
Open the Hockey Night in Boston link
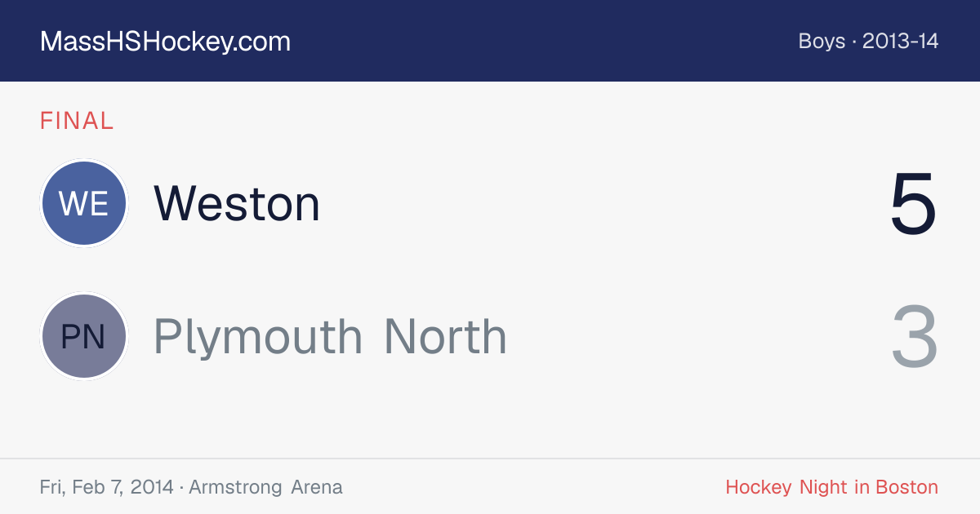pos(831,487)
